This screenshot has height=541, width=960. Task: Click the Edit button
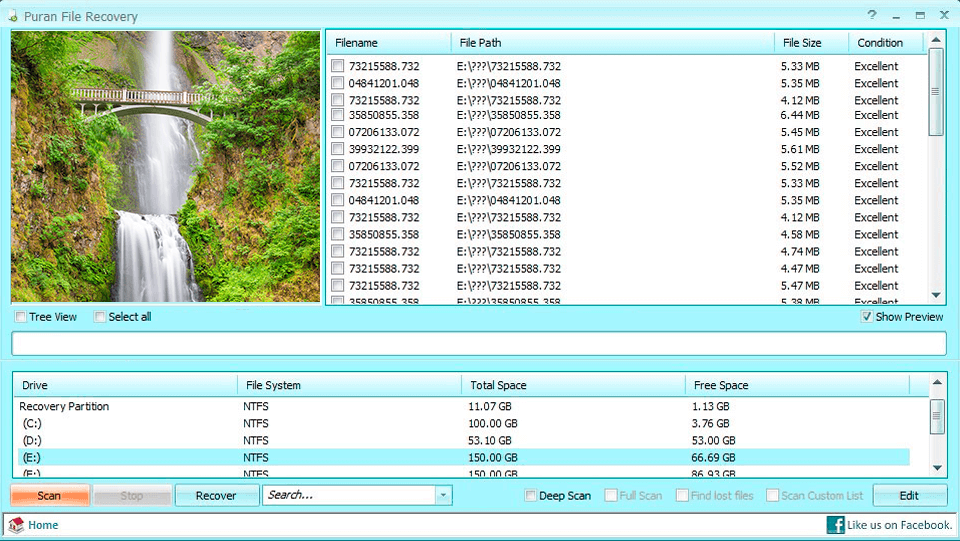pos(909,496)
